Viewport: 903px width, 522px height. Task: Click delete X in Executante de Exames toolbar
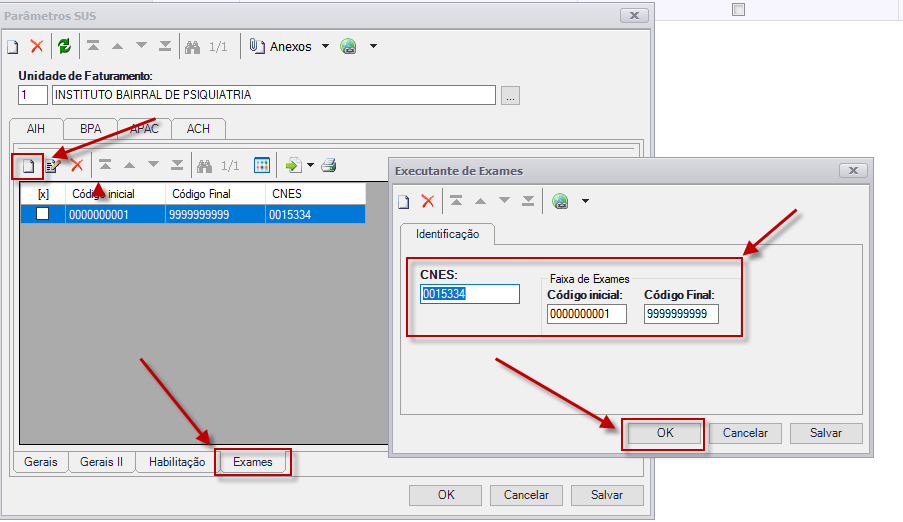pyautogui.click(x=428, y=201)
